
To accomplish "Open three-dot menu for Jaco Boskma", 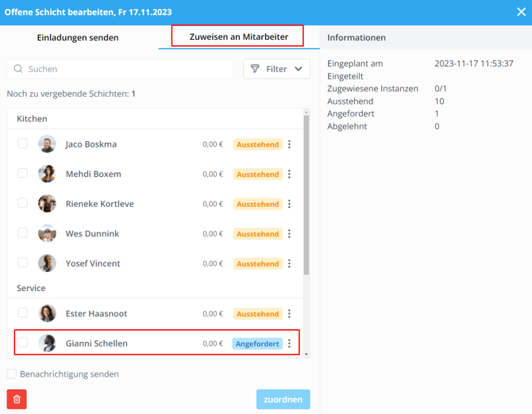I will pyautogui.click(x=290, y=144).
